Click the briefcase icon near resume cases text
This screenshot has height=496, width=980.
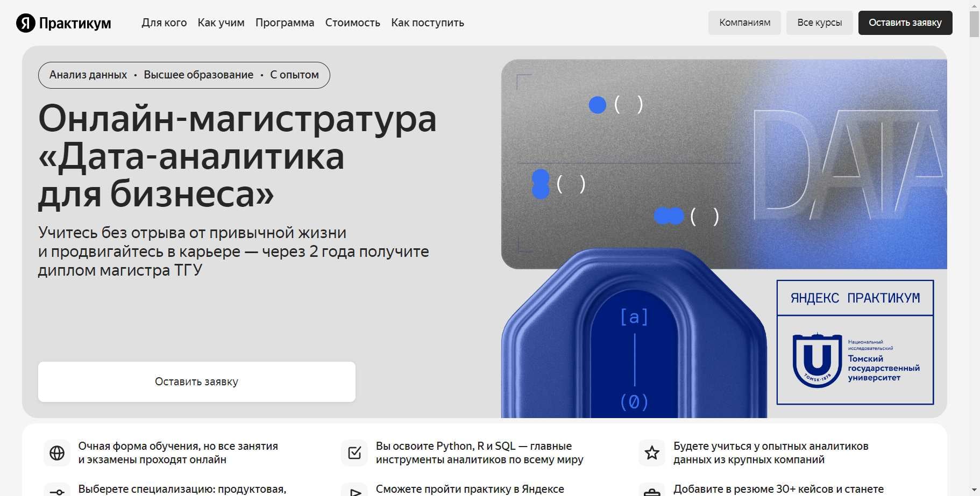pyautogui.click(x=652, y=490)
